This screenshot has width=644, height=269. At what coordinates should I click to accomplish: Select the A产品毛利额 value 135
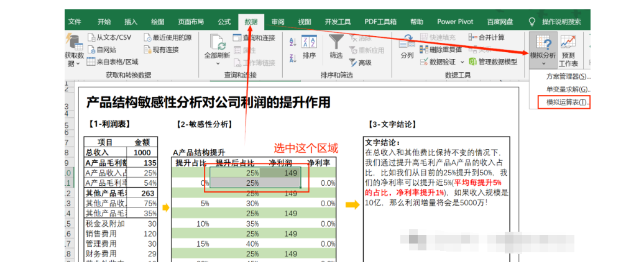tap(144, 163)
